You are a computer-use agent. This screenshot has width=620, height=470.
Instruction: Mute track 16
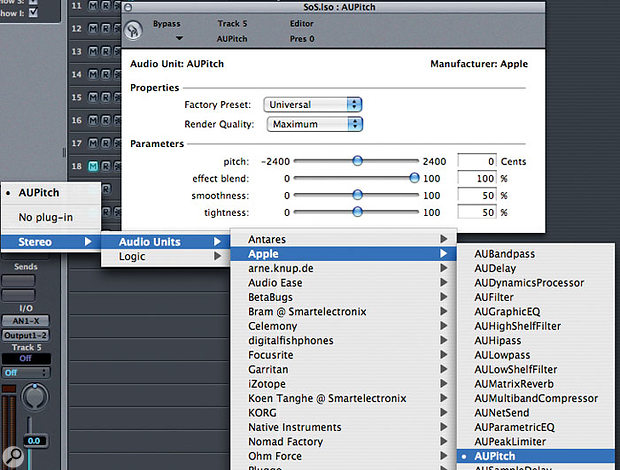tap(93, 120)
